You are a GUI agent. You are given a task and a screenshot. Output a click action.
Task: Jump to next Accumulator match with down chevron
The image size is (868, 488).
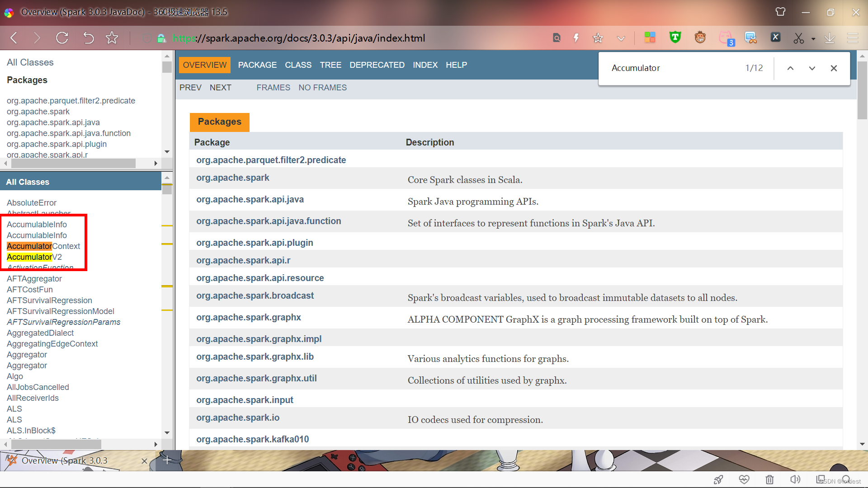pos(812,68)
